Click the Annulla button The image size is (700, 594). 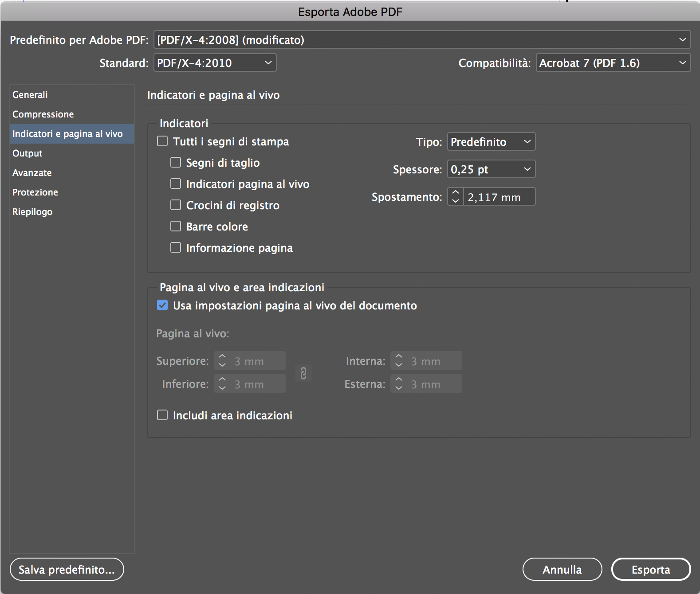click(x=562, y=569)
